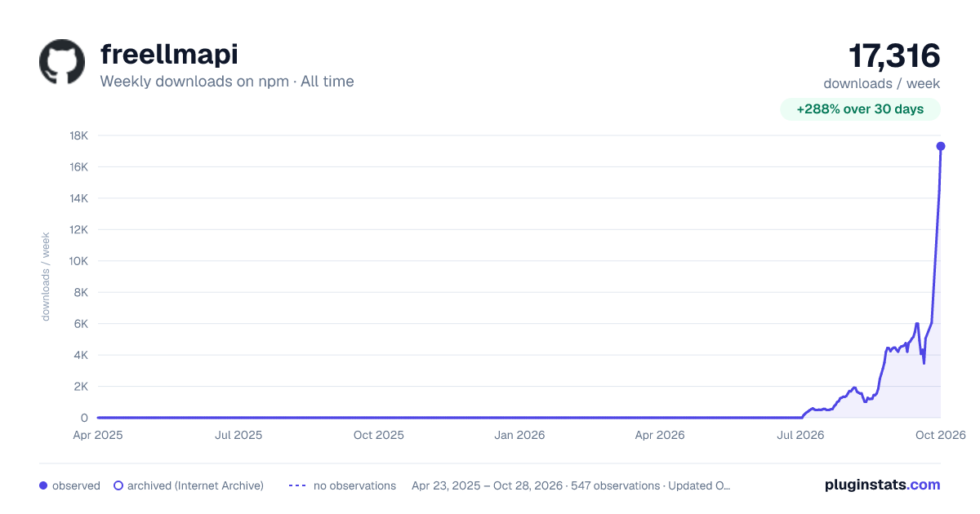Click the 0 y-axis label
The width and height of the screenshot is (980, 514).
tap(84, 419)
